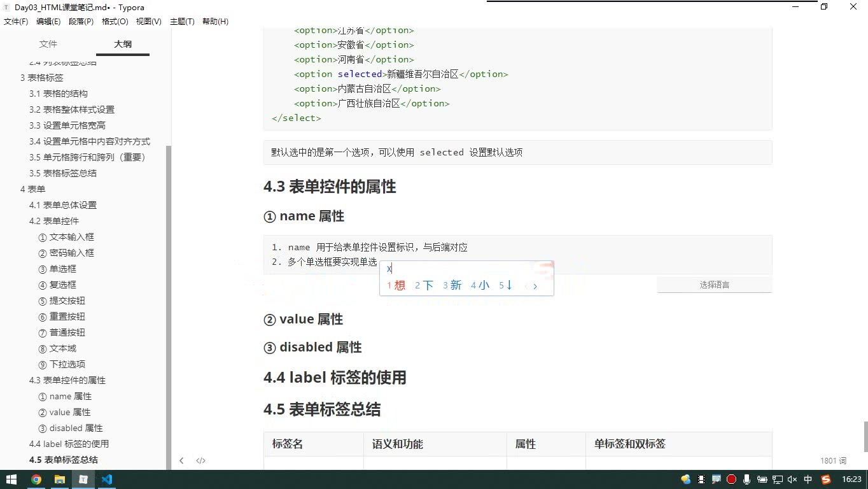The image size is (868, 489).
Task: Toggle source code mode icon
Action: click(200, 460)
